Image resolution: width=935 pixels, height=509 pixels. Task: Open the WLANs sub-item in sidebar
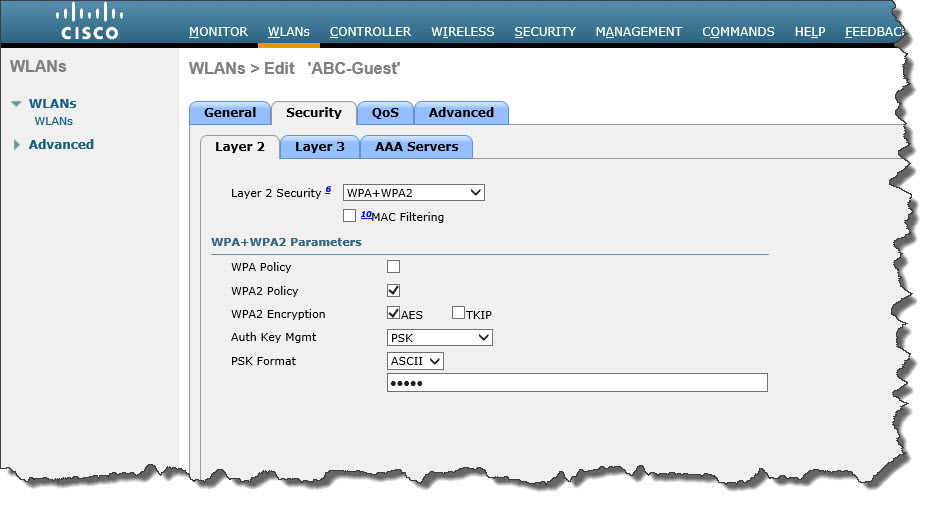(54, 121)
